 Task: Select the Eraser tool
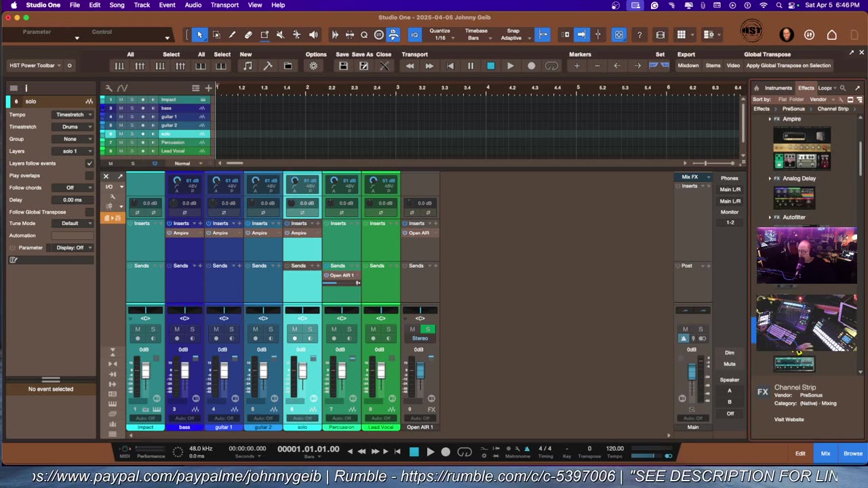click(x=248, y=35)
